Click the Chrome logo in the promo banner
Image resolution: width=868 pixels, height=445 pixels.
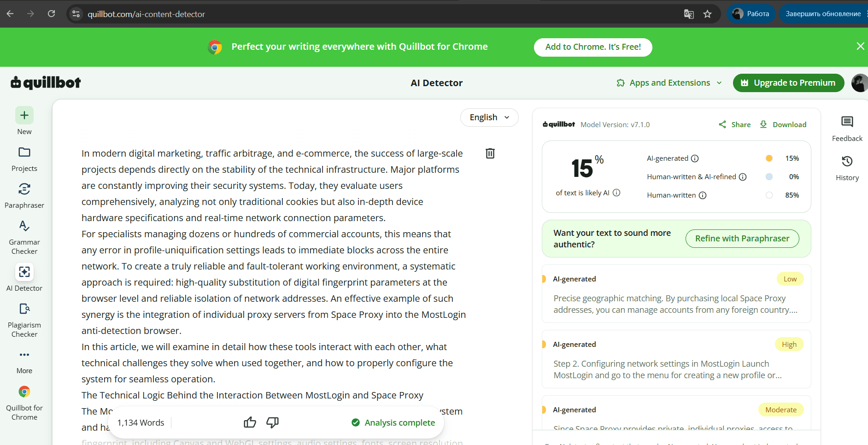pyautogui.click(x=215, y=47)
